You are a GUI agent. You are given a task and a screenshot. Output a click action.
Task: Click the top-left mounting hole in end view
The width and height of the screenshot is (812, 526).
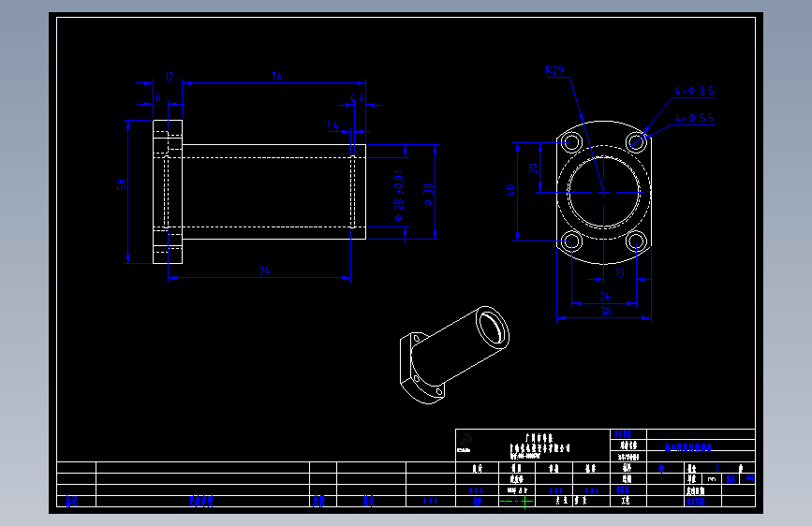(x=572, y=141)
